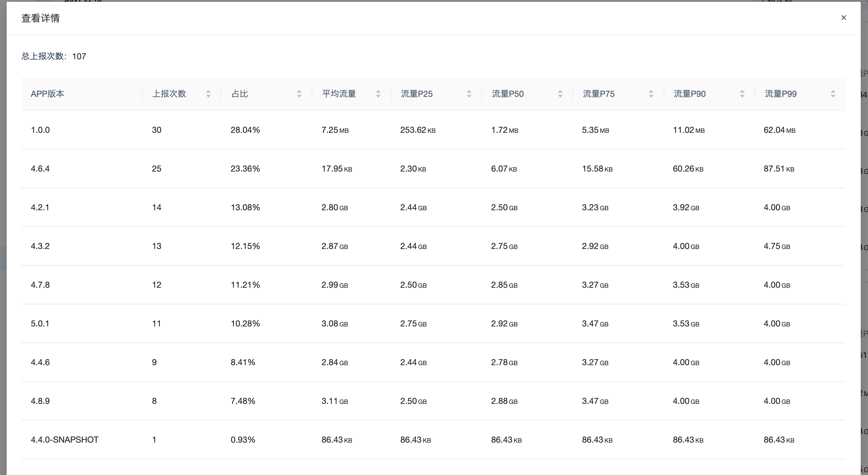This screenshot has height=475, width=868.
Task: Close the 查看详情 dialog
Action: click(x=843, y=18)
